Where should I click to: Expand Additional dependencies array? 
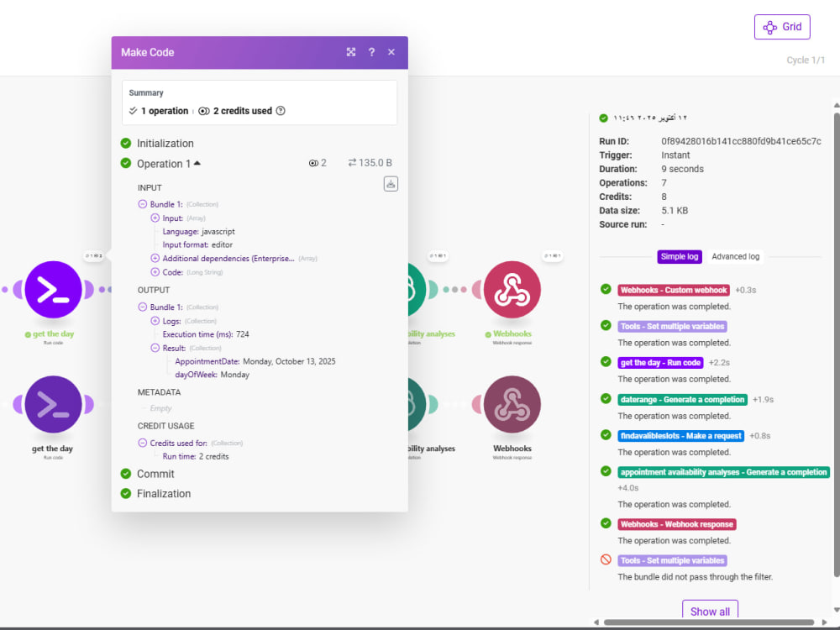(155, 258)
